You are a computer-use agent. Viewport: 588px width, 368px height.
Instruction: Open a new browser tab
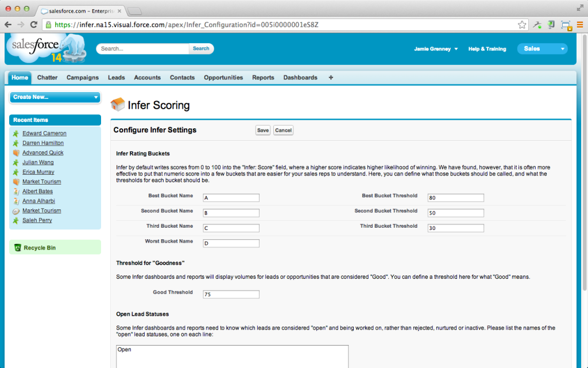click(134, 11)
